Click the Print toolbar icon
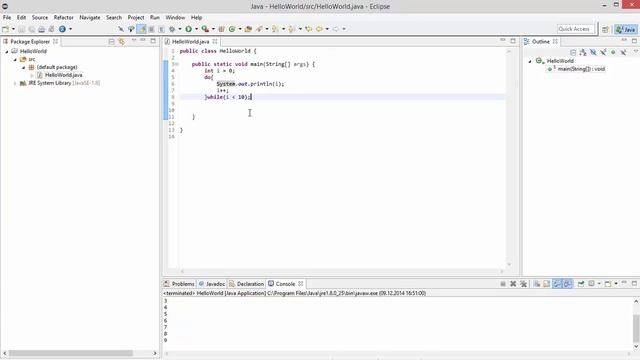The image size is (640, 360). pos(41,29)
